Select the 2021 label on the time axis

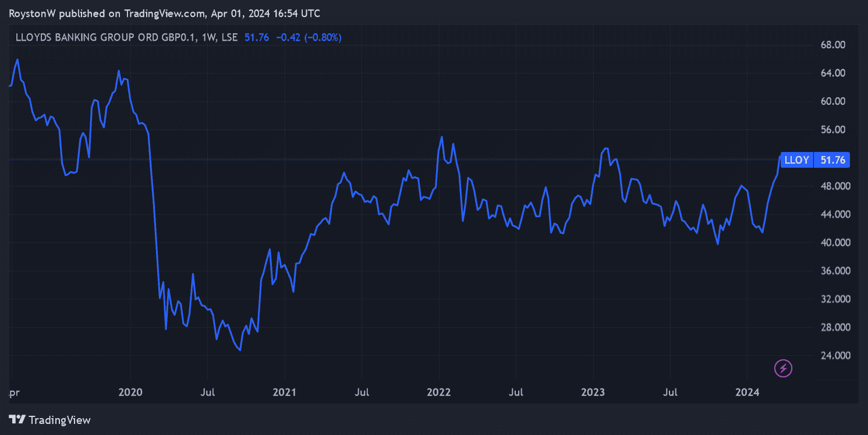coord(284,392)
